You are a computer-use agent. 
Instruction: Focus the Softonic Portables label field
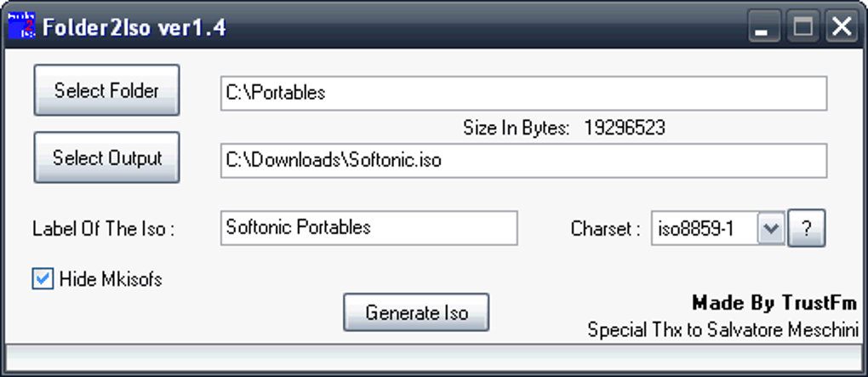click(x=369, y=228)
